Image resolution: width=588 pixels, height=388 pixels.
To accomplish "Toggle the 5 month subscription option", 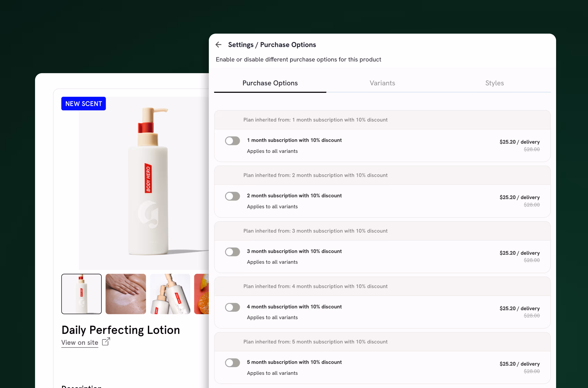I will [x=232, y=363].
